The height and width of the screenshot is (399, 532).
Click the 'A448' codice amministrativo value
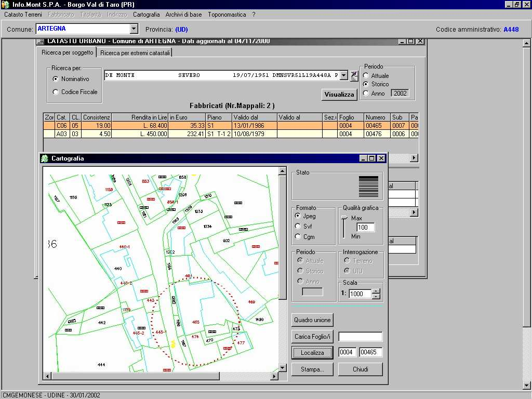pyautogui.click(x=511, y=30)
